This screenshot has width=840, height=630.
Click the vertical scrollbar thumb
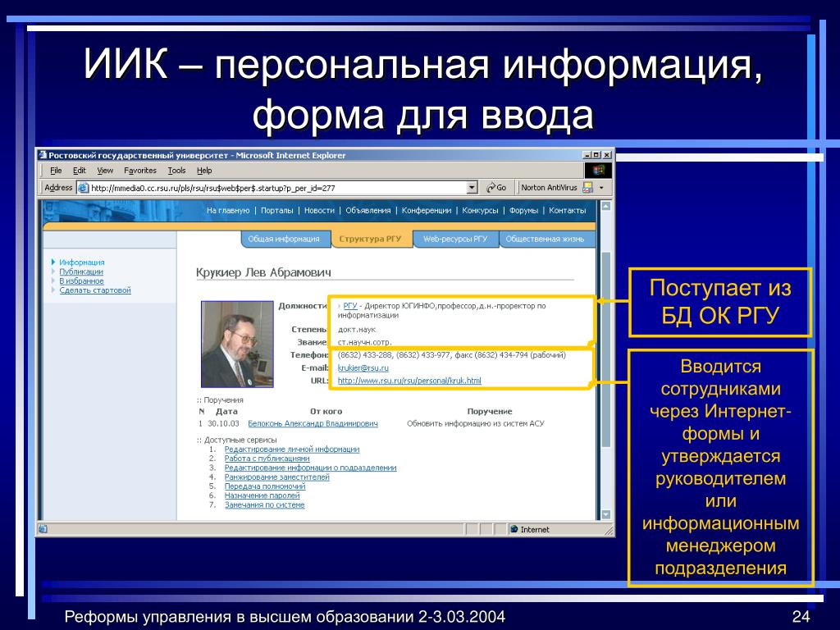[x=606, y=349]
